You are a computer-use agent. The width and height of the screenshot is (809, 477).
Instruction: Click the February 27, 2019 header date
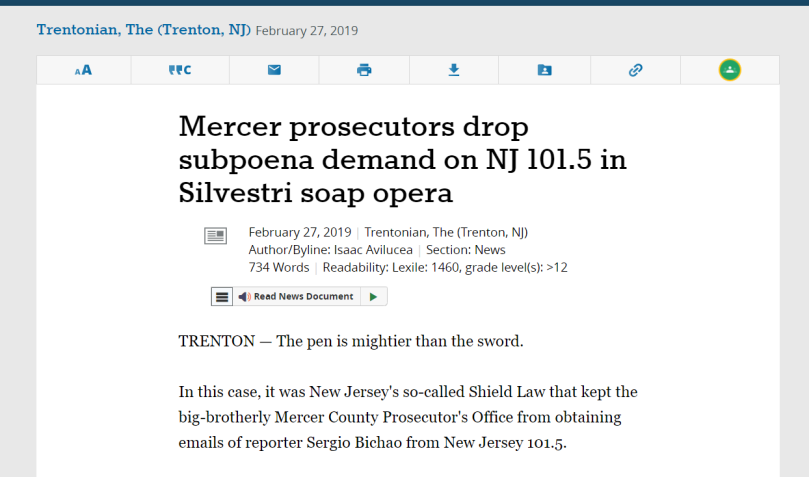tap(306, 31)
